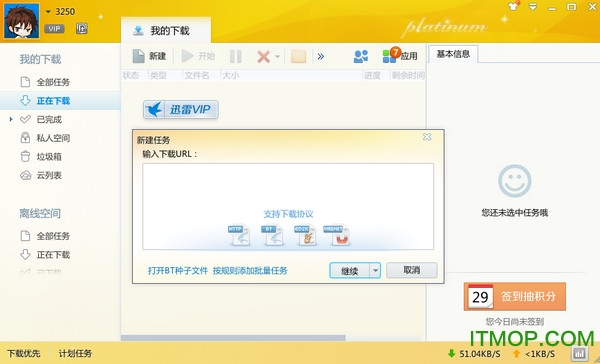Click the icon next to VIP badge
The height and width of the screenshot is (364, 600).
(x=82, y=28)
